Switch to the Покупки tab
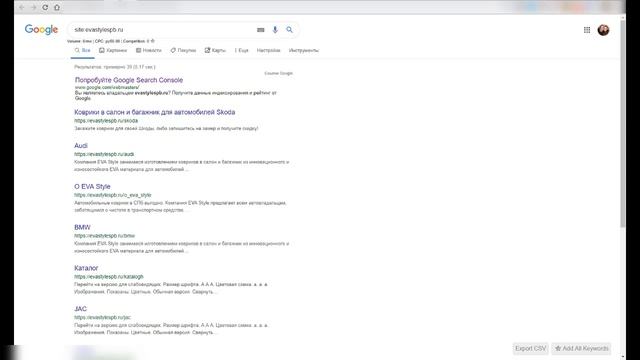Screen dimensions: 640x360 [x=183, y=51]
